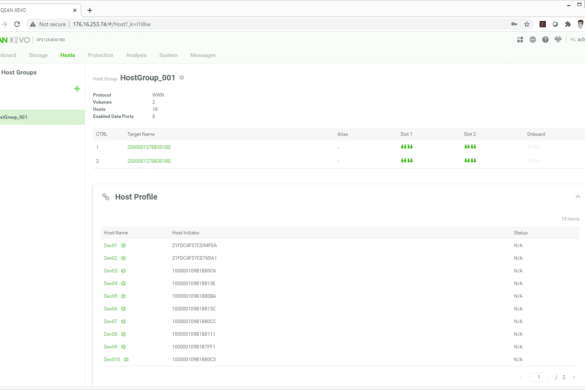Image resolution: width=585 pixels, height=390 pixels.
Task: Select HostGroup_001 in the sidebar
Action: pyautogui.click(x=42, y=117)
